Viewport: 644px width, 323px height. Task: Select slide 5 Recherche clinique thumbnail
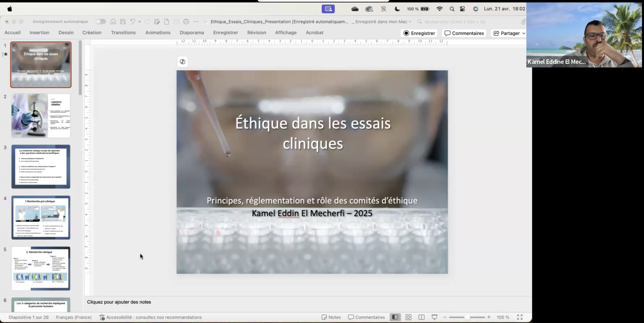[41, 268]
